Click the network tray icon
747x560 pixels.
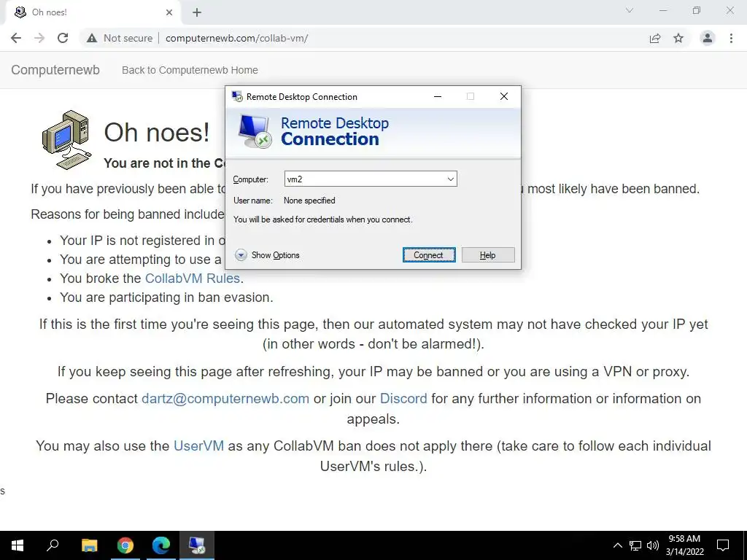[635, 545]
